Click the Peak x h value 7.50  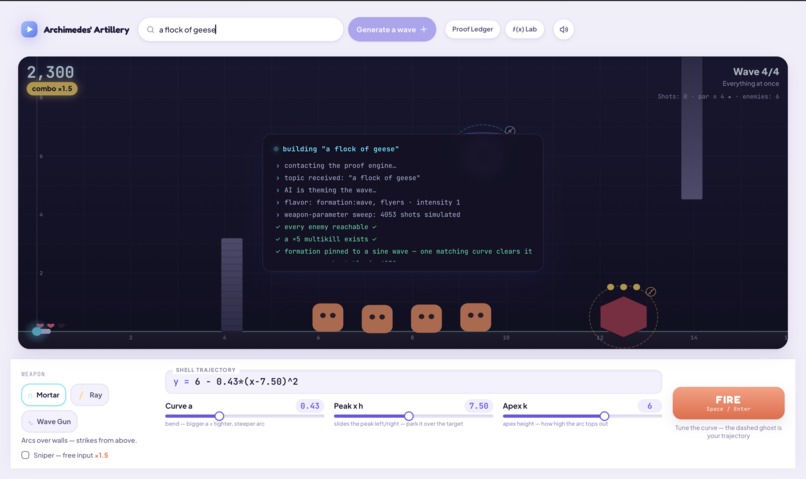point(479,406)
